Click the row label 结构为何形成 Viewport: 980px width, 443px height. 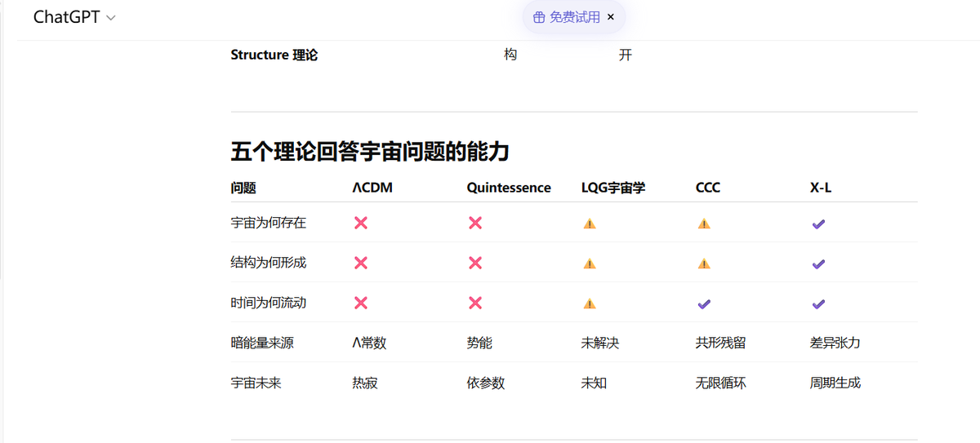coord(269,262)
